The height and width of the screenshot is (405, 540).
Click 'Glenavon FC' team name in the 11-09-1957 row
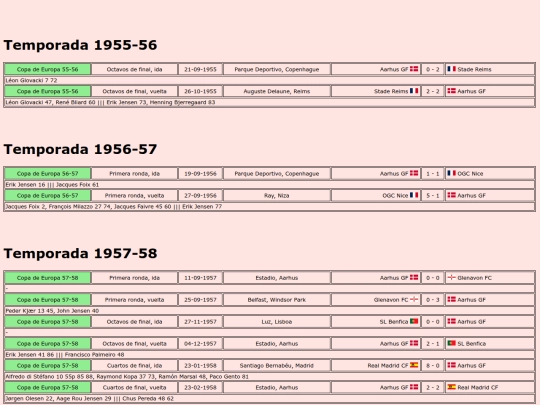click(474, 278)
